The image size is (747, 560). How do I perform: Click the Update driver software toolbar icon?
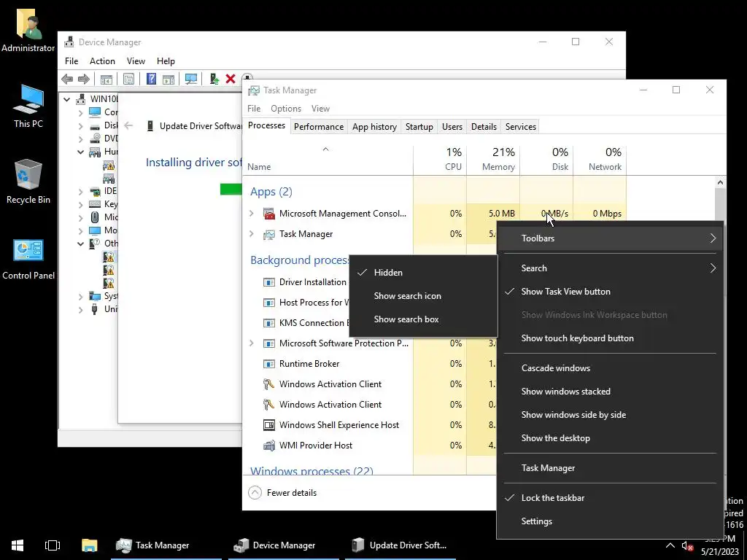tap(214, 79)
